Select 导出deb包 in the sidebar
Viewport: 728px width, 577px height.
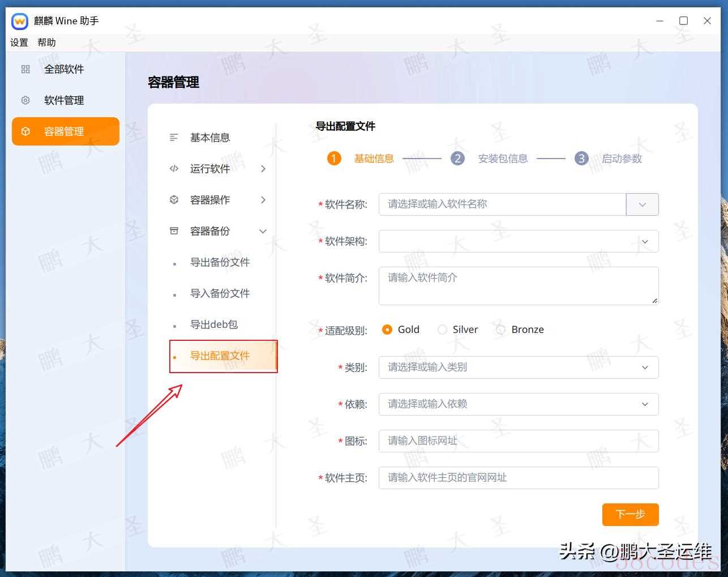213,324
